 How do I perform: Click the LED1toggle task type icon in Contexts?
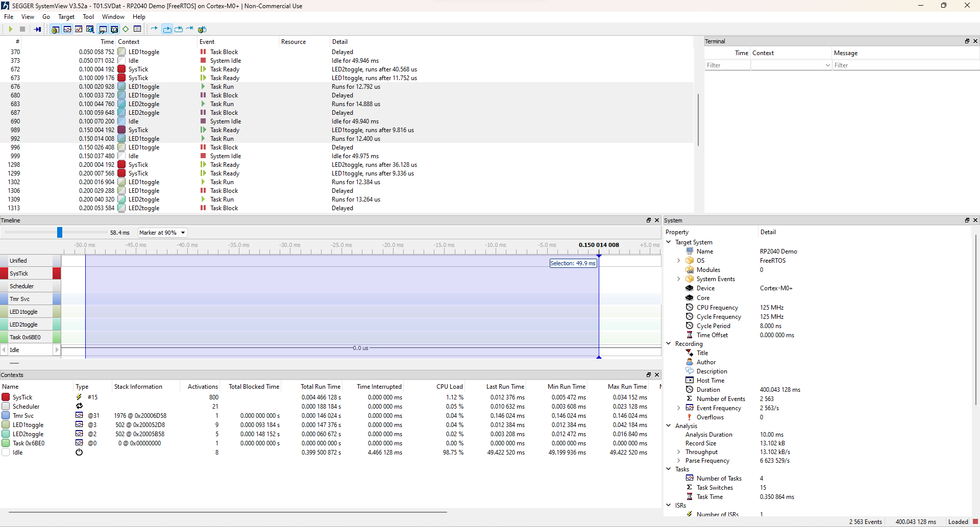(79, 425)
